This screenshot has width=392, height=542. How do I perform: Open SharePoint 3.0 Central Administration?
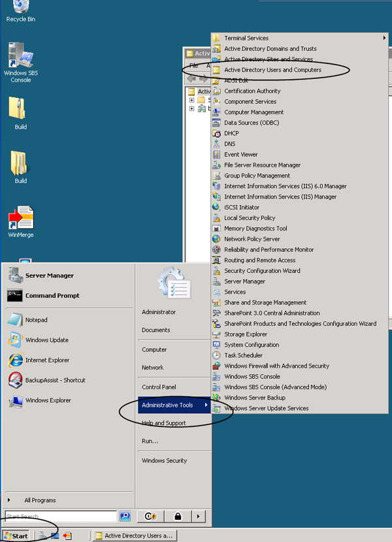[300, 313]
